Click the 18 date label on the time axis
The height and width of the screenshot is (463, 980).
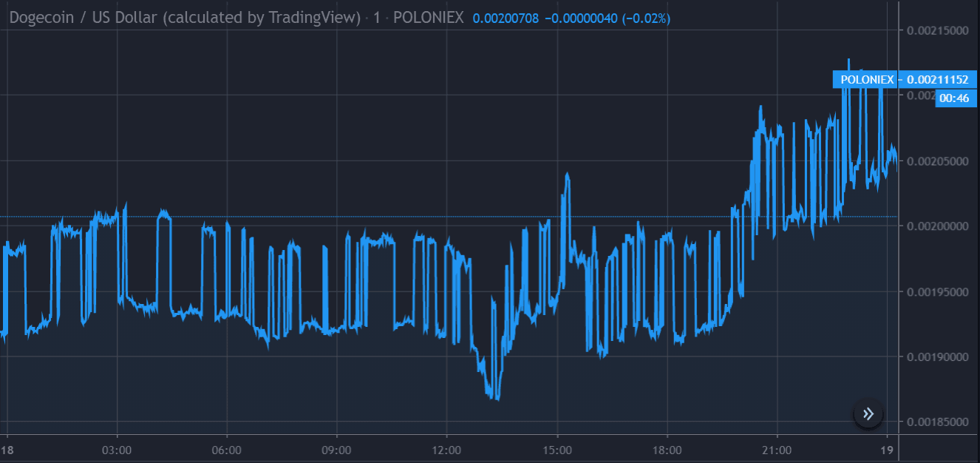click(7, 450)
